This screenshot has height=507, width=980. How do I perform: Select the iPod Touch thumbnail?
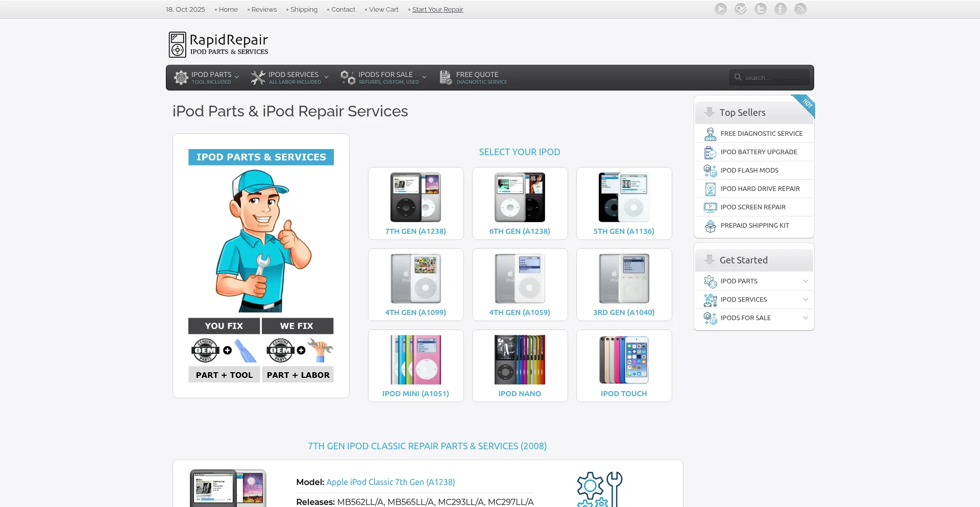[x=624, y=359]
